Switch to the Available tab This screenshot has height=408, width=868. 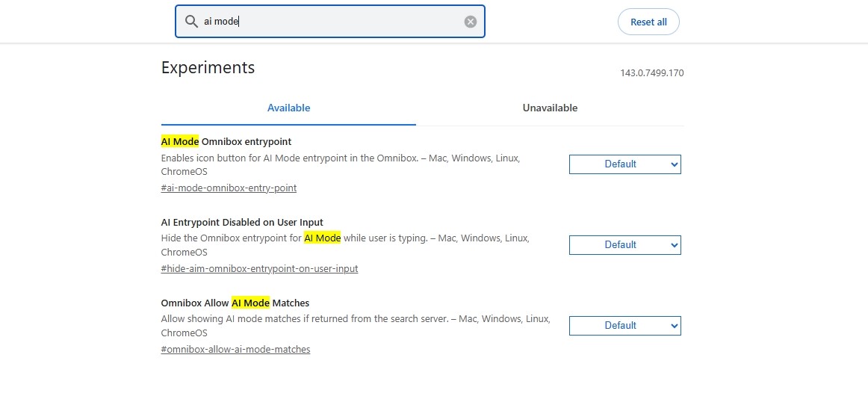pyautogui.click(x=288, y=108)
